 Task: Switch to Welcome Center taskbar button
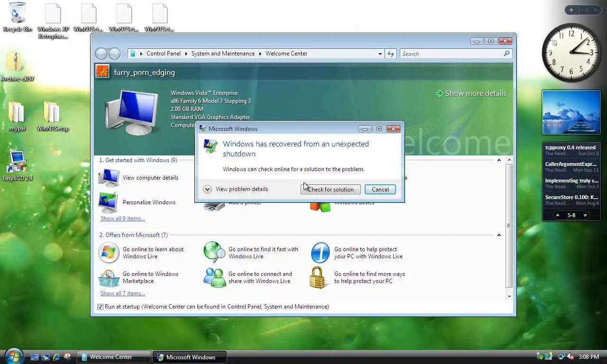[114, 357]
